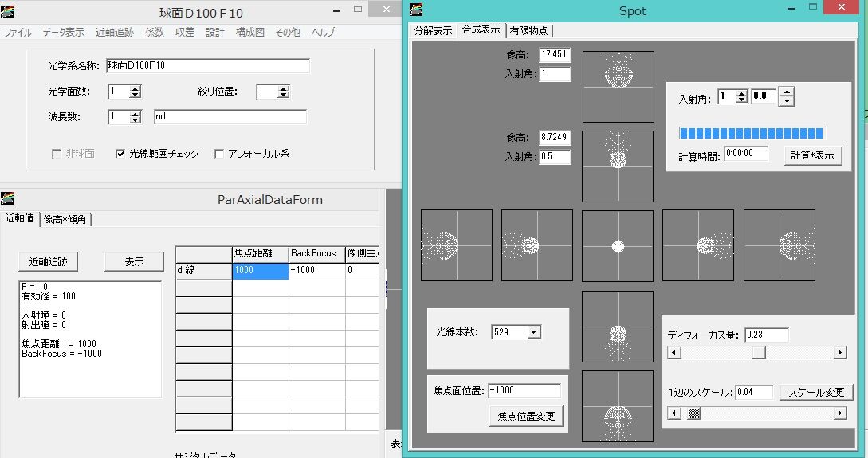Increase 絞り位置 with up spinner arrow
868x458 pixels.
[284, 88]
